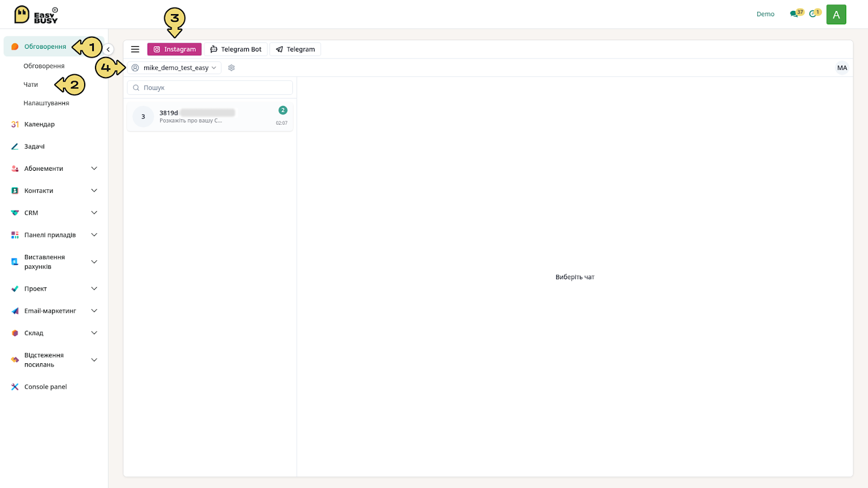This screenshot has height=488, width=868.
Task: Click the Email-маркетинг icon
Action: point(15,311)
